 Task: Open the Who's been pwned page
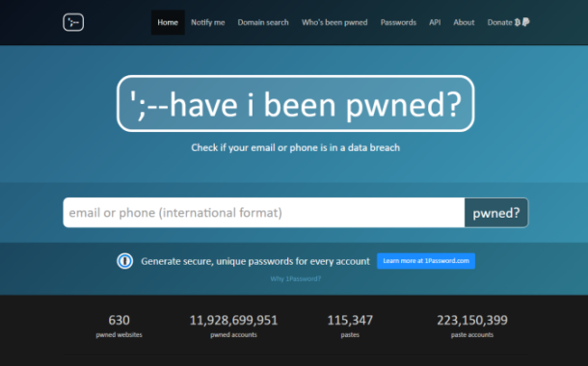[334, 22]
